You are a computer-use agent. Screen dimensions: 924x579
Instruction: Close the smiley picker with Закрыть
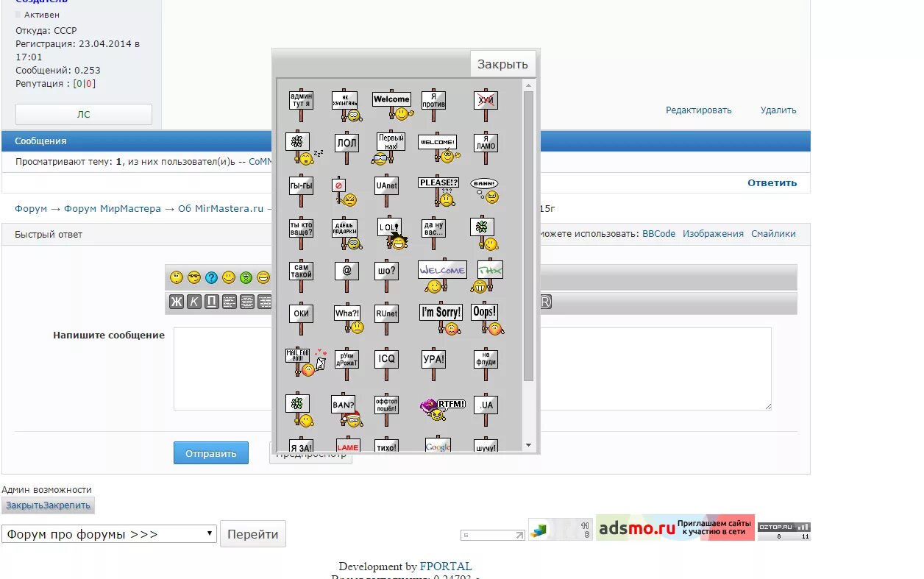click(x=503, y=64)
